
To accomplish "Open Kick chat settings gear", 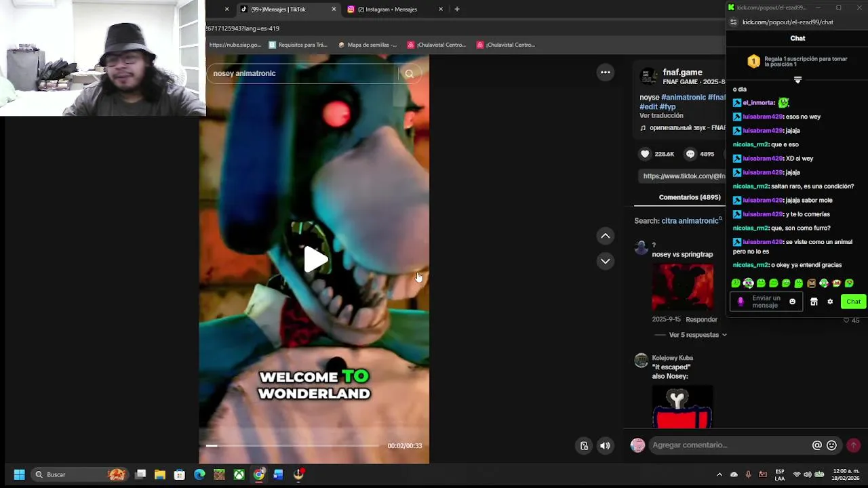I will (x=830, y=302).
